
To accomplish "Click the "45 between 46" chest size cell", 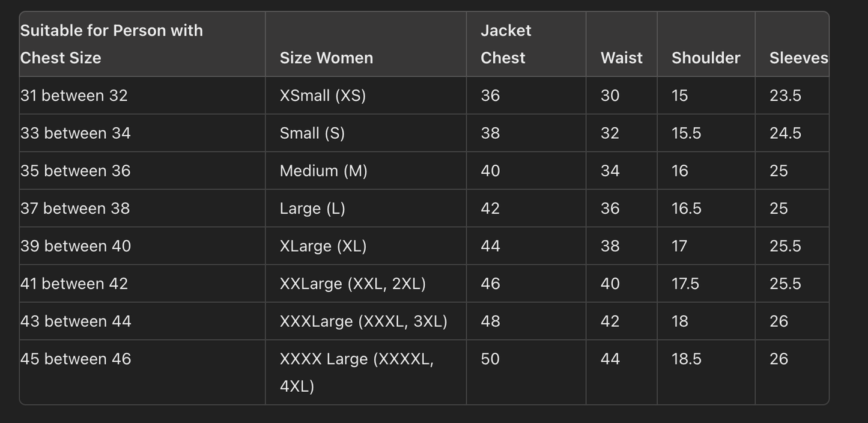I will [76, 359].
